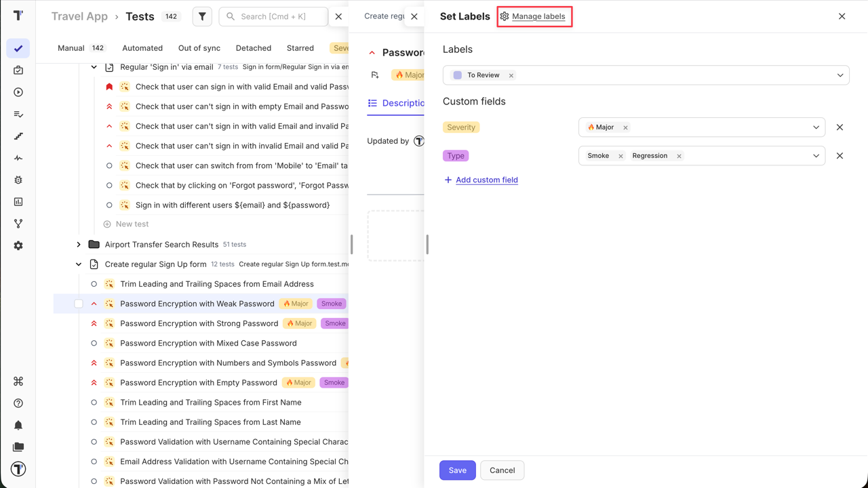Open the Branches fork icon in sidebar
This screenshot has width=868, height=488.
coord(18,224)
